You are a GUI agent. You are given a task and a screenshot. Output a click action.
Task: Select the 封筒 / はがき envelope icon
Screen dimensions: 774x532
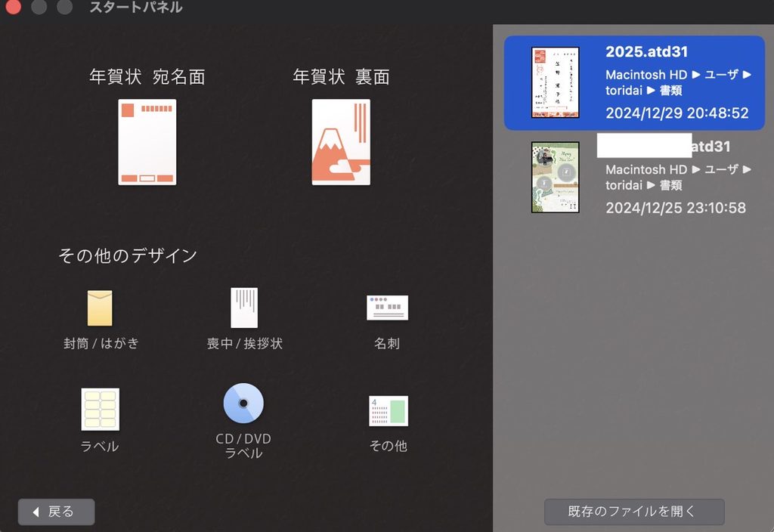click(100, 308)
